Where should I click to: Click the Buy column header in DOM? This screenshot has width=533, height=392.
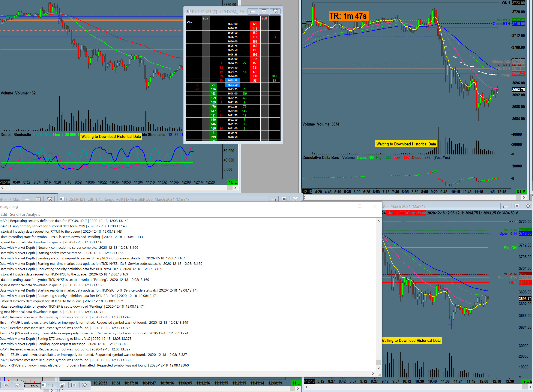pyautogui.click(x=205, y=18)
